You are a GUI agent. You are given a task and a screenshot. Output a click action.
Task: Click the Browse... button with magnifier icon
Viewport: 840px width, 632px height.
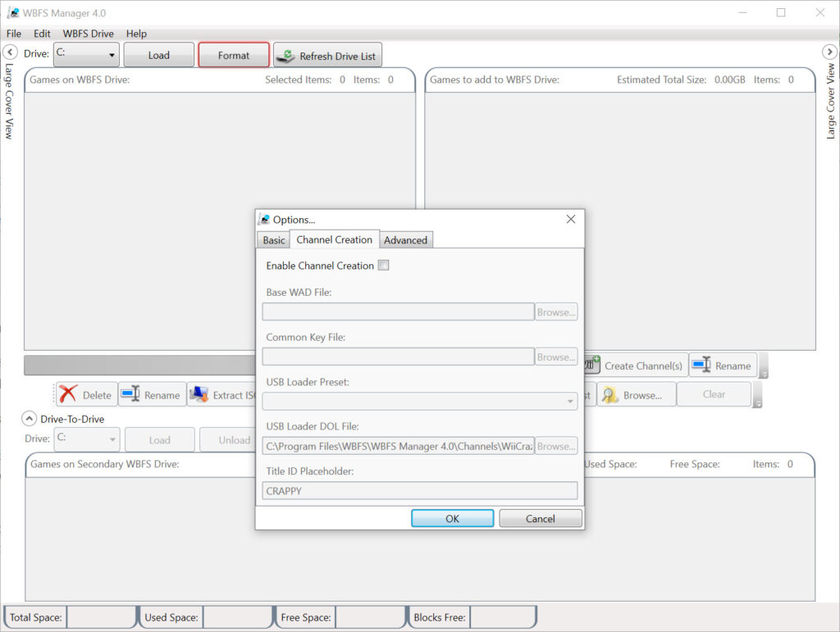[636, 395]
